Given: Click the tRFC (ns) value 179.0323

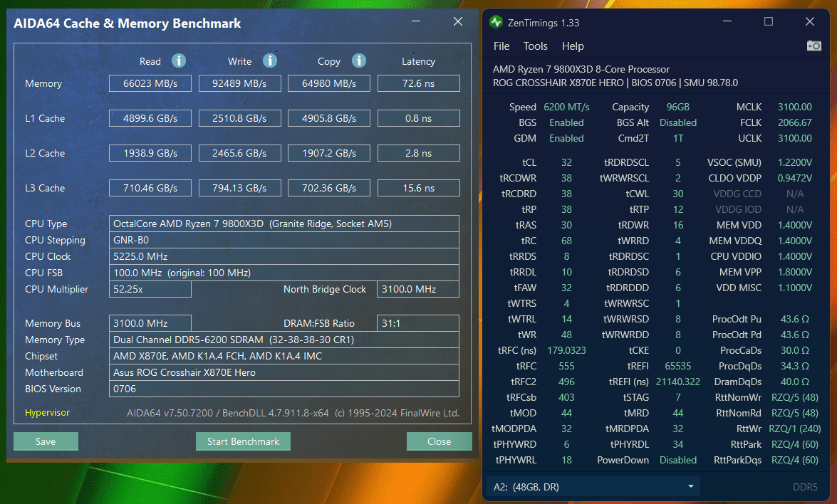Looking at the screenshot, I should 566,350.
